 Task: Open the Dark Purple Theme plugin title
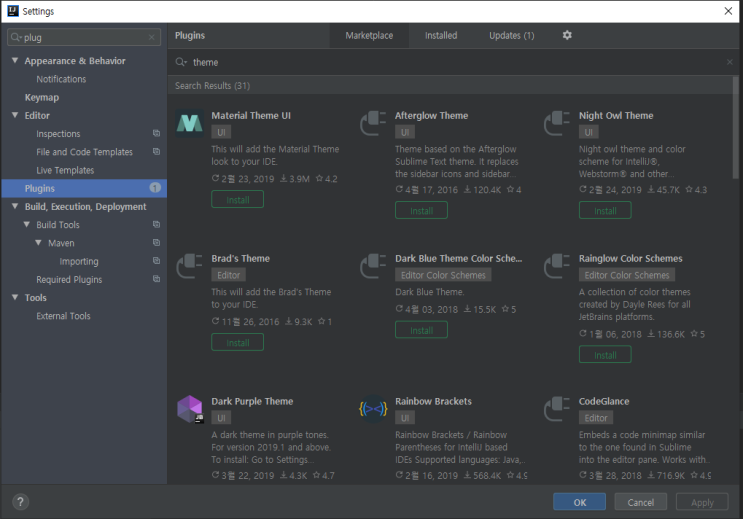[252, 401]
